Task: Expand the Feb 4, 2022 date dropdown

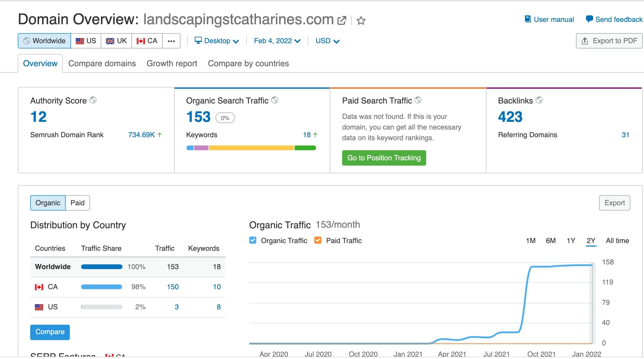Action: pyautogui.click(x=277, y=41)
